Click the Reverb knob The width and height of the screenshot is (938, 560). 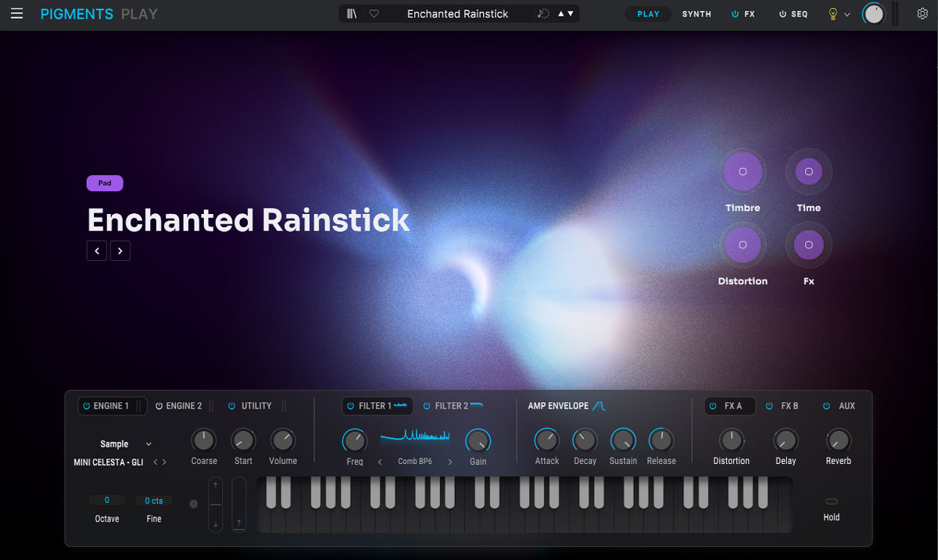click(838, 440)
